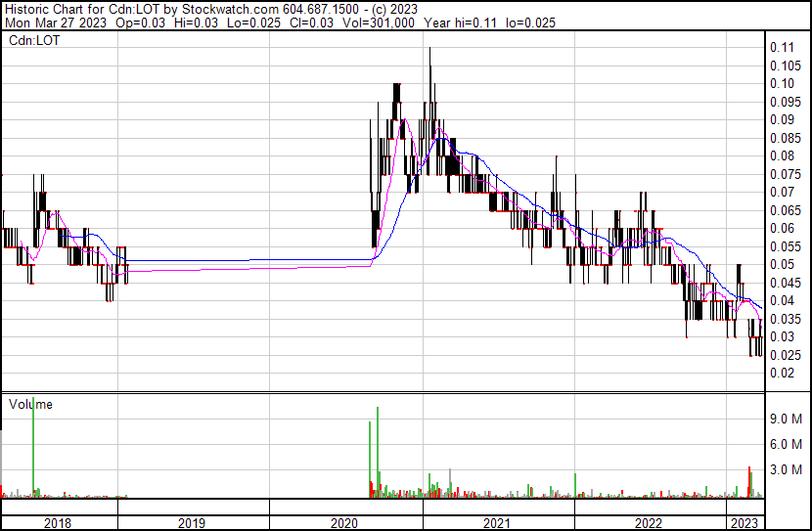Select the 2021 year on timeline
812x531 pixels.
click(x=498, y=523)
